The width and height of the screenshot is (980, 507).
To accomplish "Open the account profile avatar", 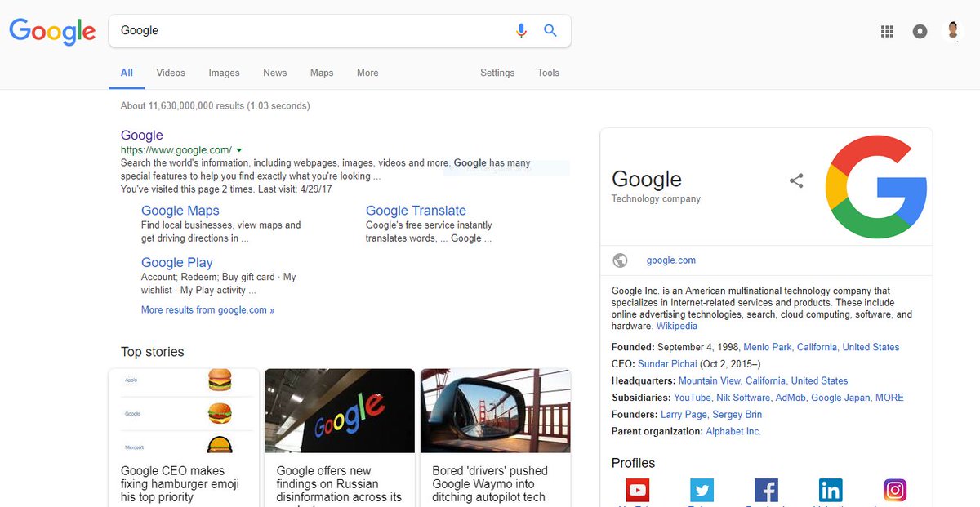I will point(953,31).
